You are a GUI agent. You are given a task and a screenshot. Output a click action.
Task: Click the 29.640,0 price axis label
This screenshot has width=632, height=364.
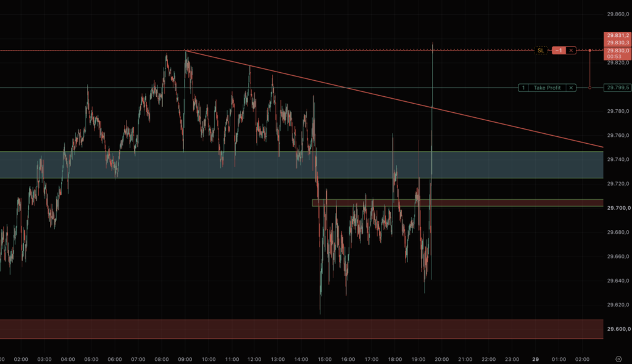(618, 281)
